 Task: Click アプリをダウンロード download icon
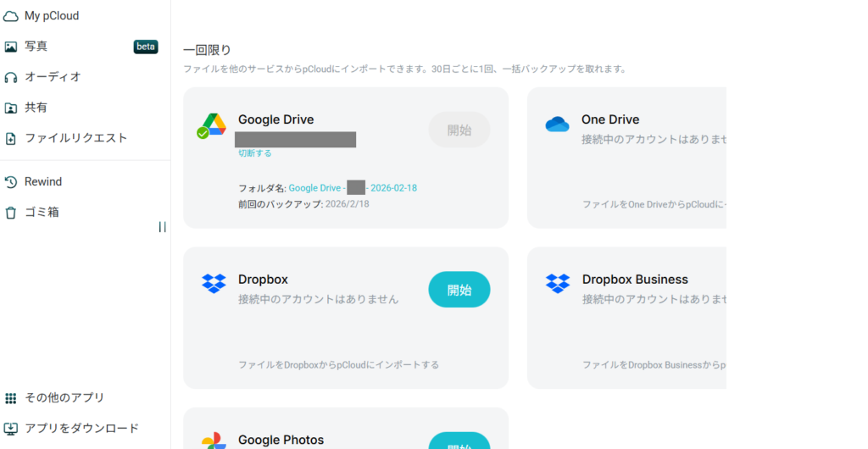pos(11,429)
